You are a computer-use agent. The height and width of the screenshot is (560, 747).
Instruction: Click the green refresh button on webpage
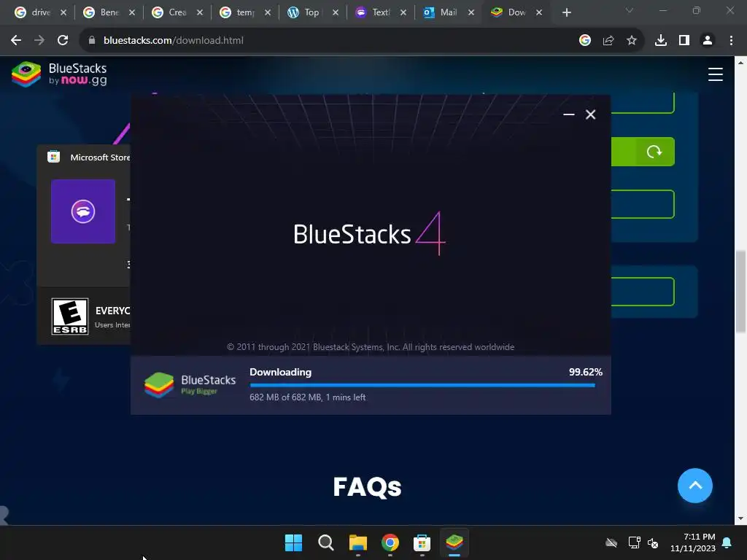coord(654,152)
